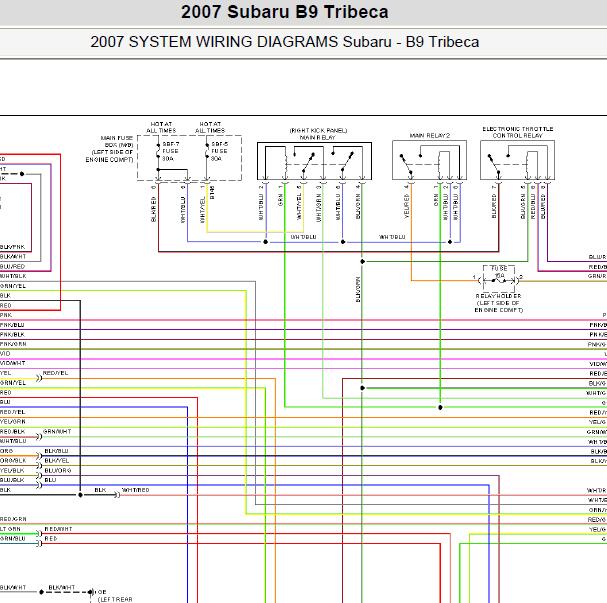
Task: Click the 'BLK/YEL' wire label beside the ORG/BLK splice
Action: tap(57, 461)
